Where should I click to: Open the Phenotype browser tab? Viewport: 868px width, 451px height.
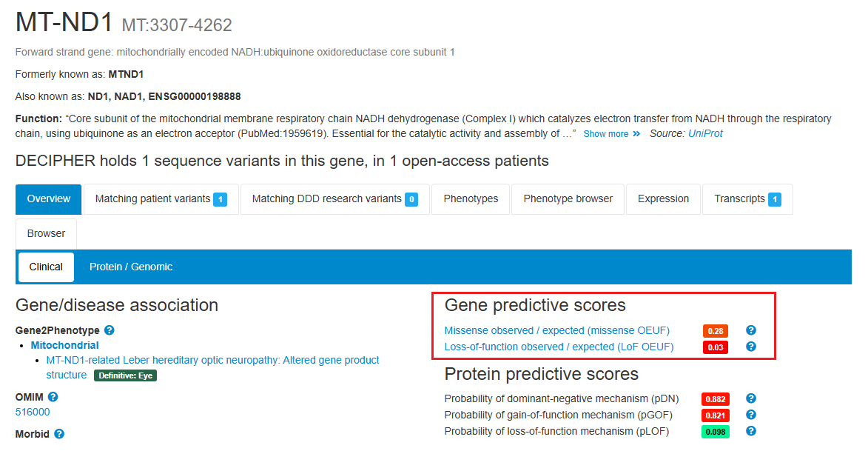(568, 199)
